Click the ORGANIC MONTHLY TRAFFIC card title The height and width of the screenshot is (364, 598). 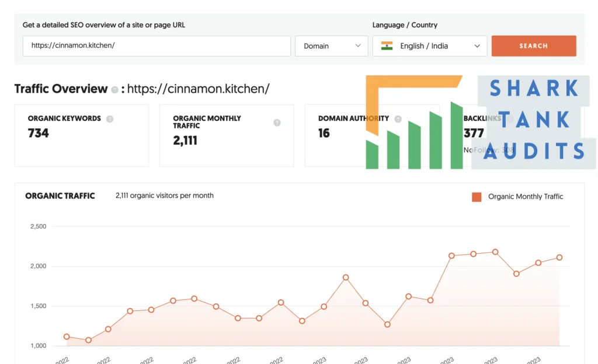point(207,122)
